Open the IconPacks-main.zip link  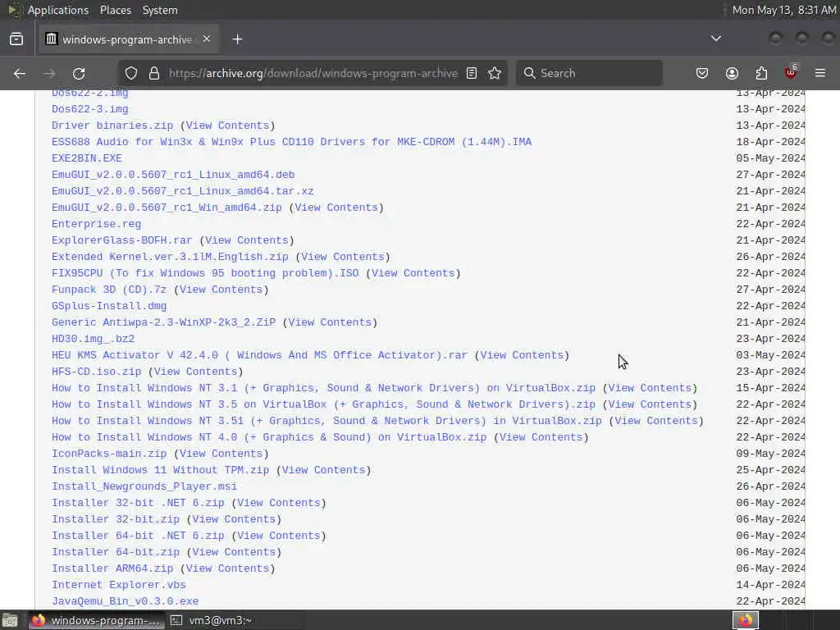tap(109, 454)
